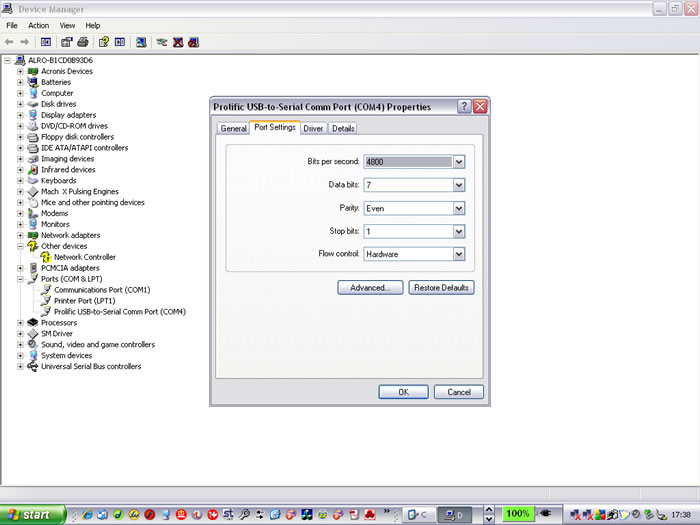Open the Stop bits dropdown
This screenshot has height=525, width=700.
pos(459,232)
